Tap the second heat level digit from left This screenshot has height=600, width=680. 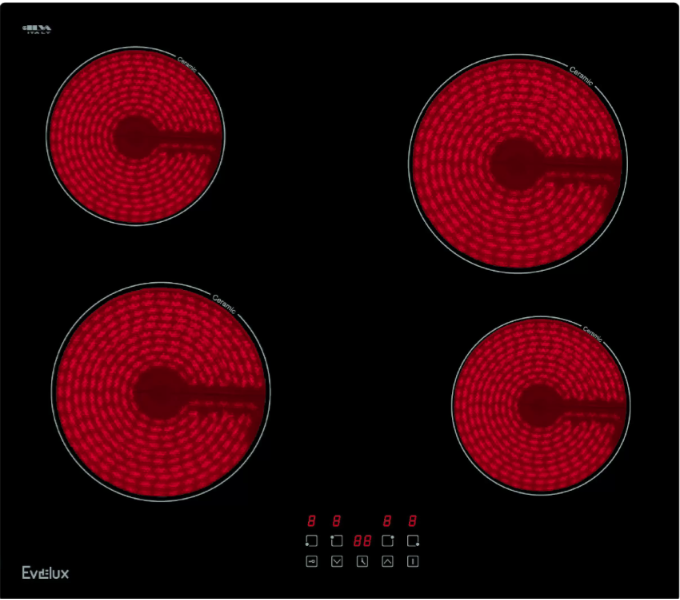[337, 521]
